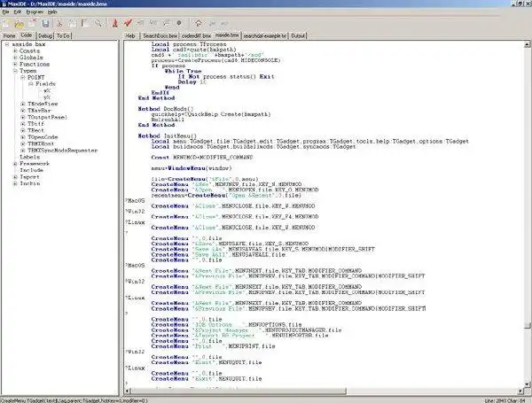Viewport: 532px width, 403px height.
Task: Open the Help menu in menu bar
Action: pyautogui.click(x=52, y=12)
